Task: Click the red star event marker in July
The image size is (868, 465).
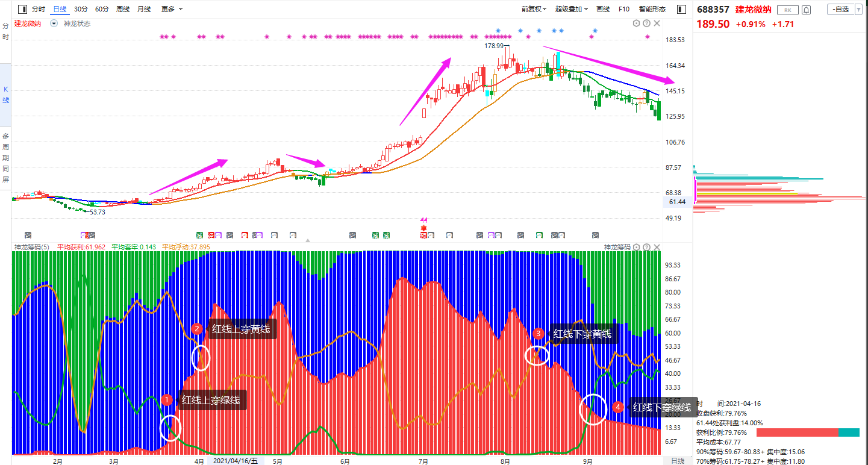Action: tap(423, 228)
